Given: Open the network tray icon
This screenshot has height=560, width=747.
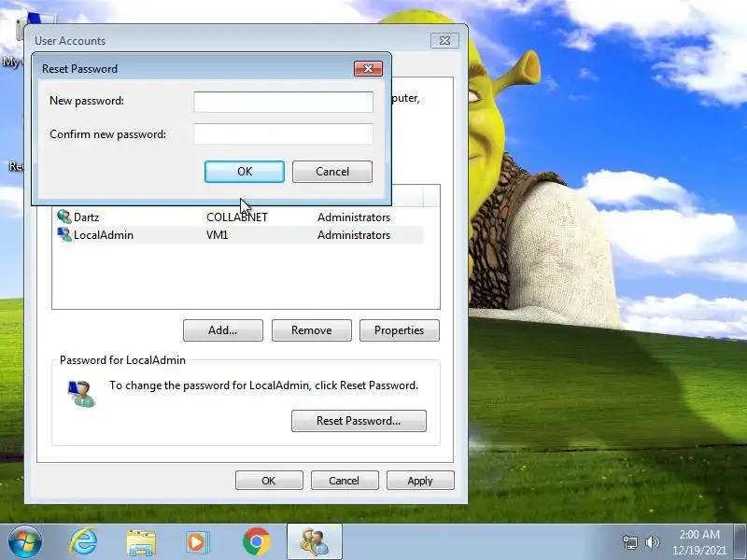Looking at the screenshot, I should tap(629, 542).
